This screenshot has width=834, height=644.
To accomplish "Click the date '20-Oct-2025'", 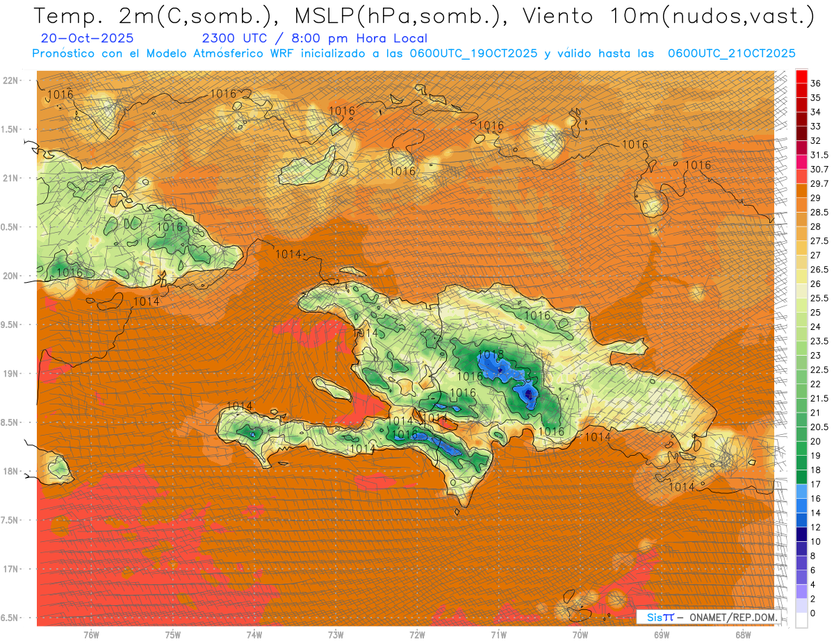I will pyautogui.click(x=88, y=38).
